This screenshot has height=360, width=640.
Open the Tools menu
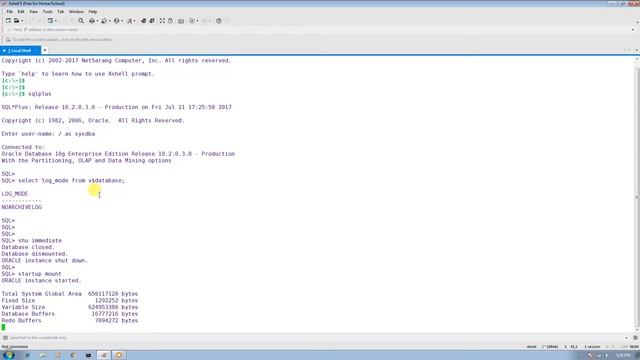[x=47, y=11]
